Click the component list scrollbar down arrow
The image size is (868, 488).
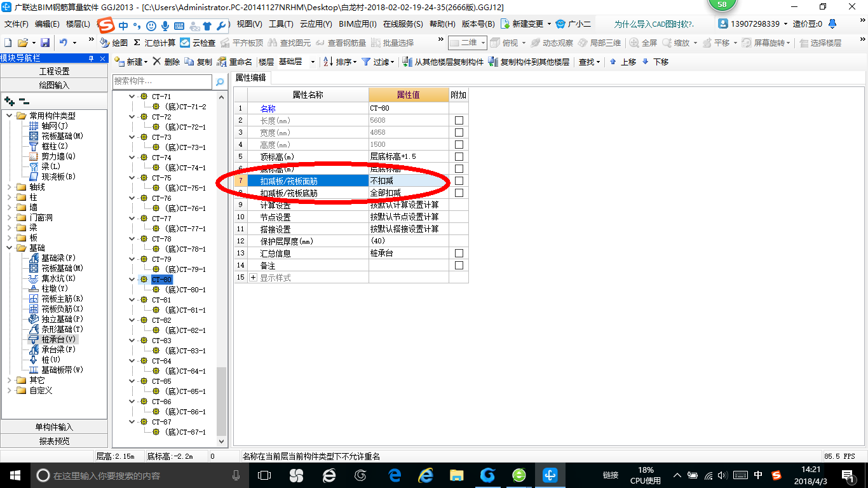coord(222,441)
